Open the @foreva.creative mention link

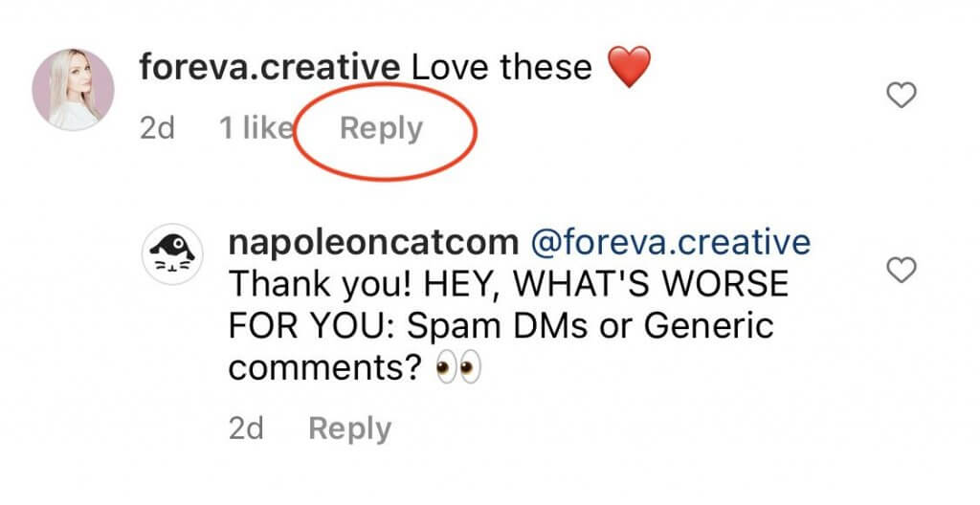coord(670,243)
